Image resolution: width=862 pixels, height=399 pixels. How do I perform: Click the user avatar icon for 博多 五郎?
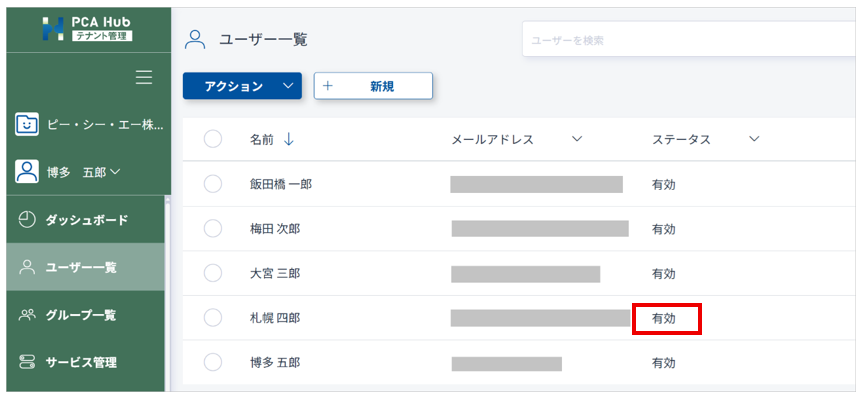(26, 172)
